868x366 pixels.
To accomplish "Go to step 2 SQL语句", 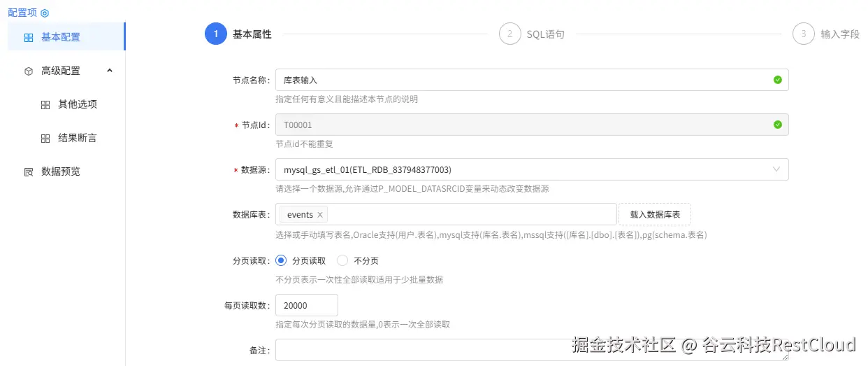I will (531, 34).
